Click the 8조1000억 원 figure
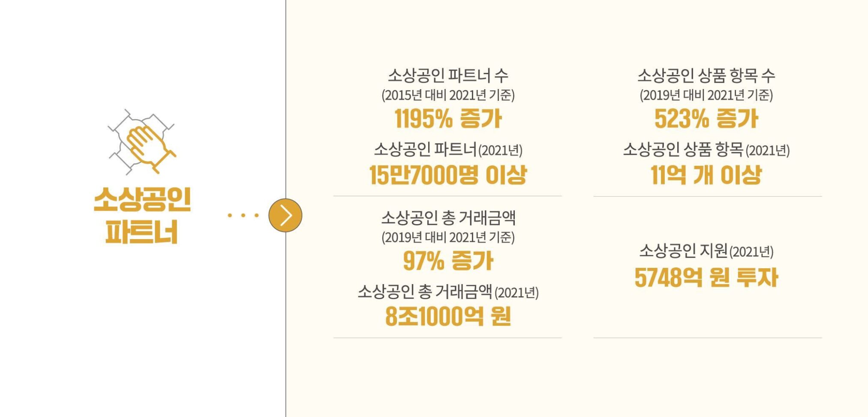The image size is (868, 417). (448, 317)
